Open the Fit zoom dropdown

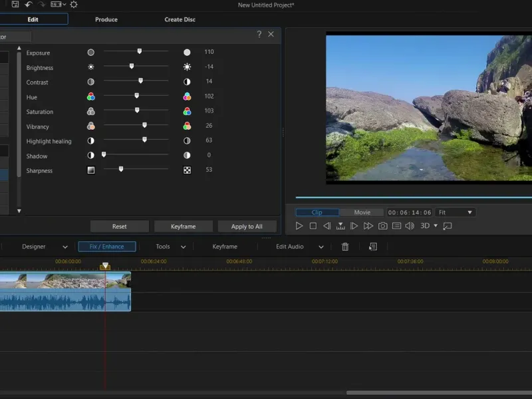[456, 212]
